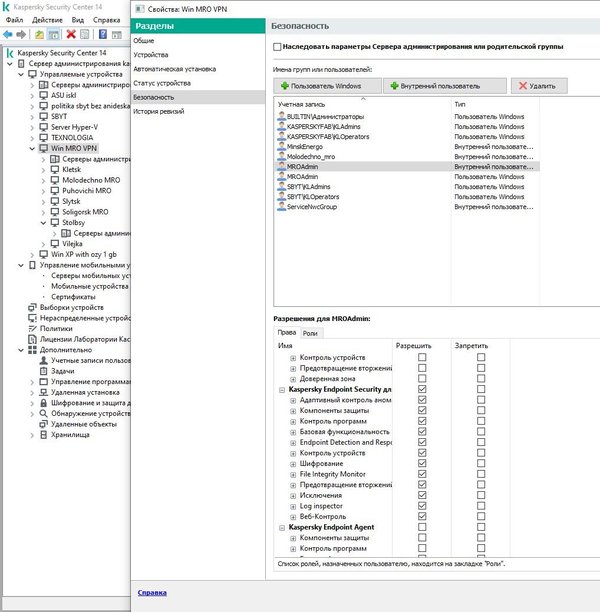The image size is (600, 612).
Task: Click the toolbar icon right of Help
Action: [116, 34]
